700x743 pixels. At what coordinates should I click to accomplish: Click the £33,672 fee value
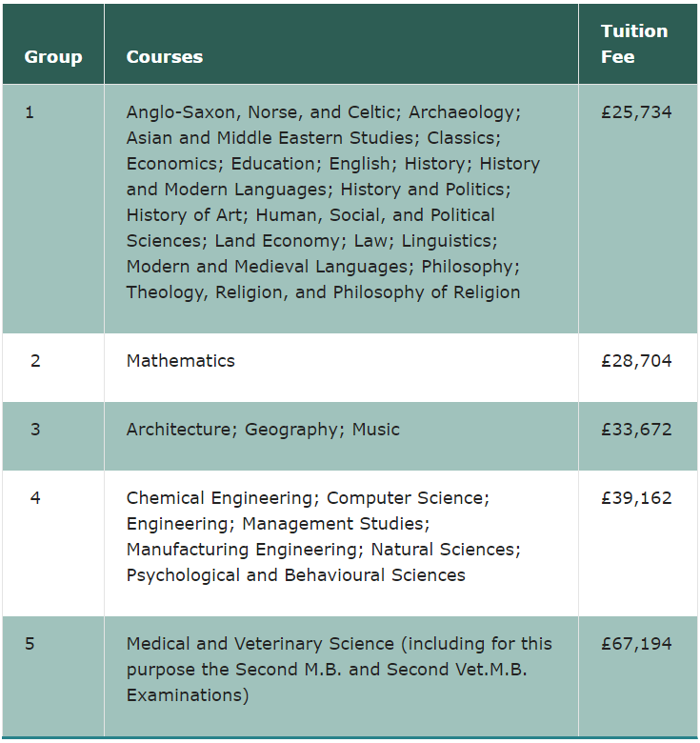[x=636, y=430]
